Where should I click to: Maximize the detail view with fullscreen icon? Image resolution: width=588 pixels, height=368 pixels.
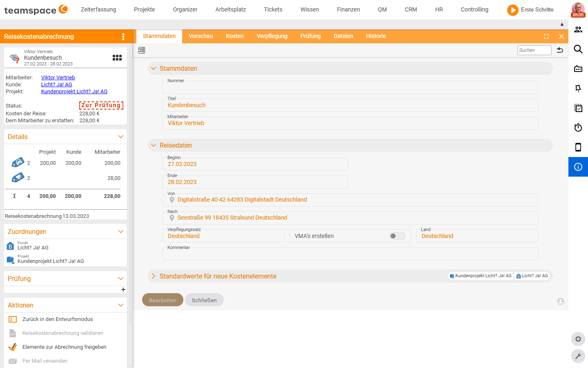coord(546,36)
